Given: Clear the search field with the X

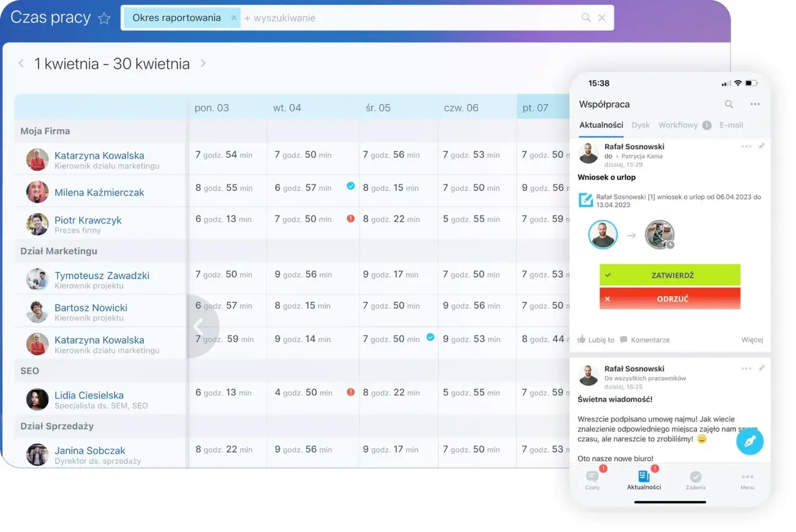Looking at the screenshot, I should 602,18.
